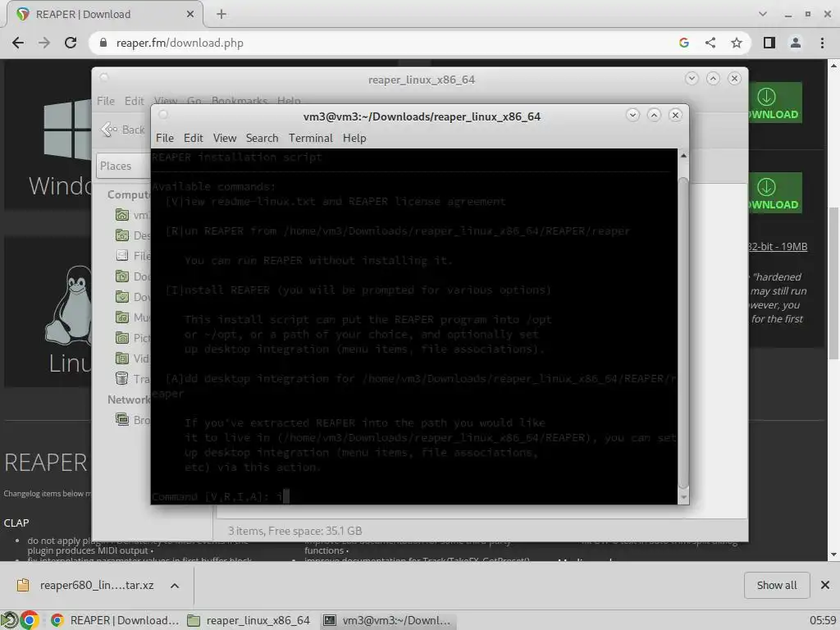Image resolution: width=840 pixels, height=630 pixels.
Task: Open a new Chrome tab
Action: [221, 15]
